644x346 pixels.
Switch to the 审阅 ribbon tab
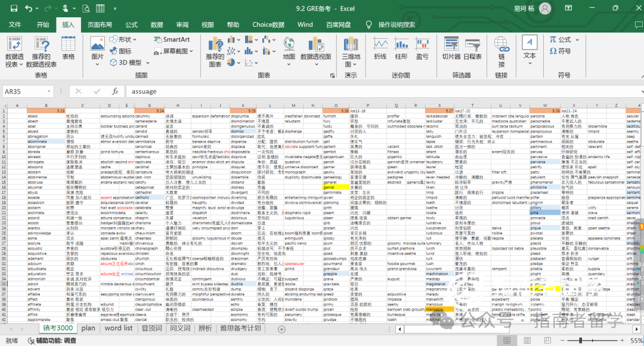pyautogui.click(x=182, y=24)
